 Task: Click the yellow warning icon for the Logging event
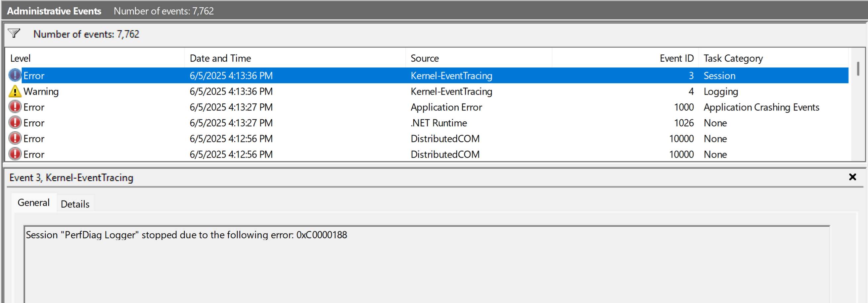pos(15,91)
